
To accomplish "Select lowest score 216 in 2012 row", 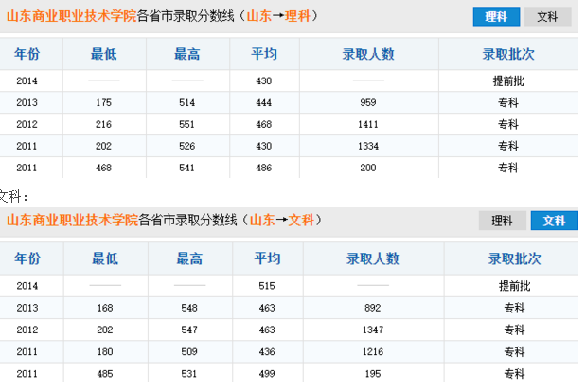I will (103, 124).
